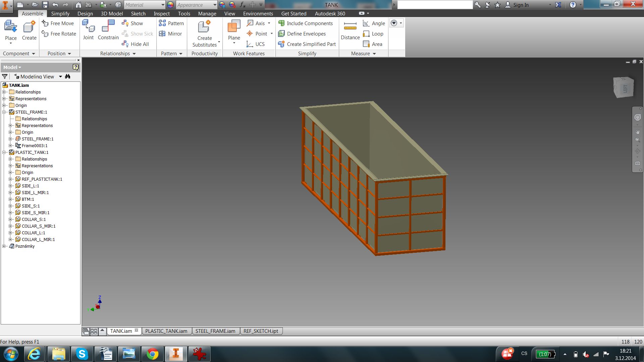Click Include Components button
Image resolution: width=644 pixels, height=362 pixels.
pyautogui.click(x=306, y=23)
